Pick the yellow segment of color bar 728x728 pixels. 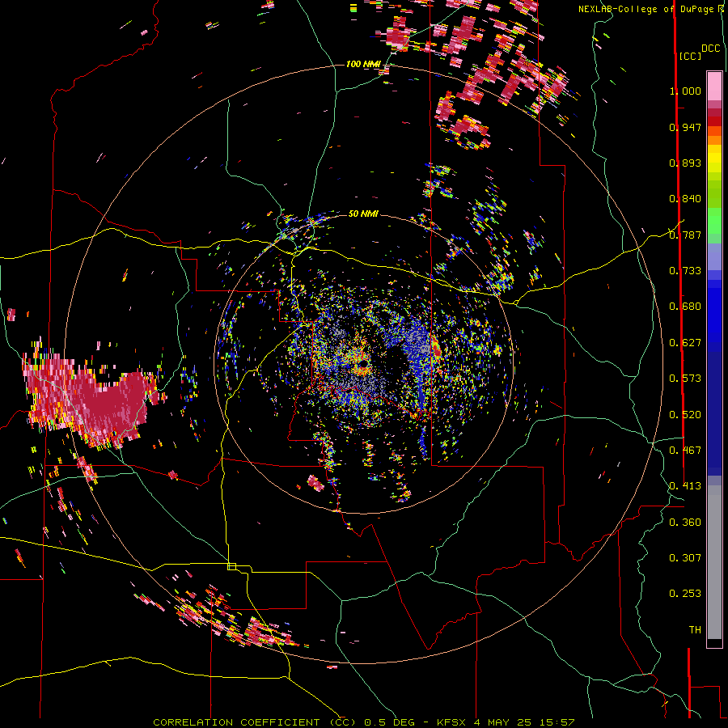714,159
